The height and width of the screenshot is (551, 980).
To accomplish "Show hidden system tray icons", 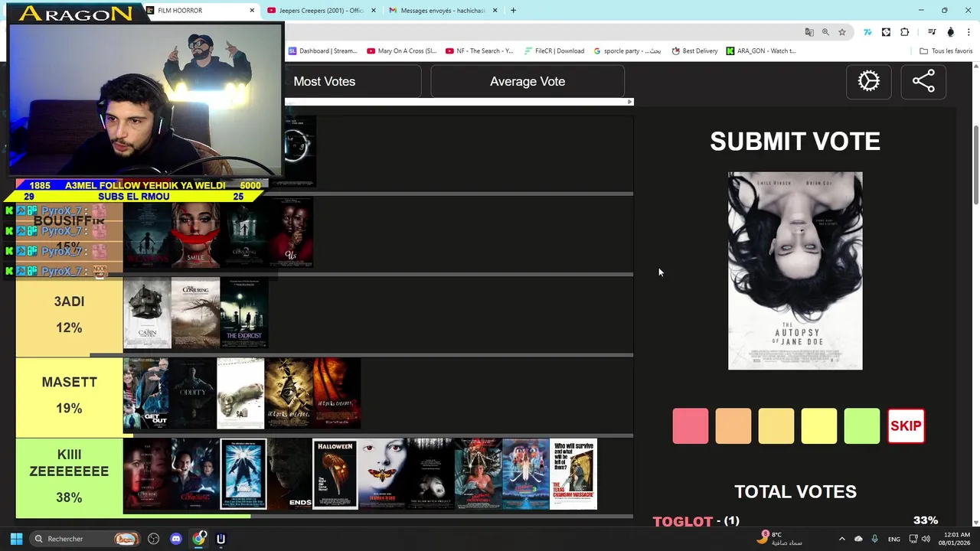I will (x=842, y=539).
